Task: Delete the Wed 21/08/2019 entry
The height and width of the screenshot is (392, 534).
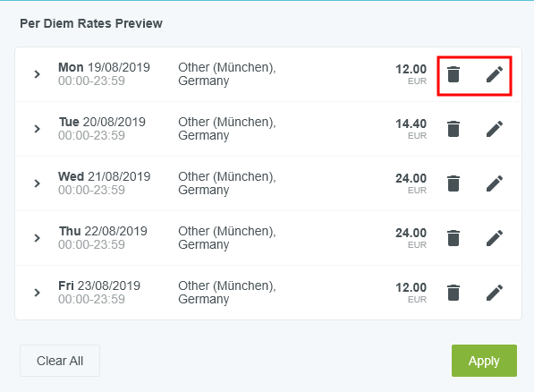Action: pyautogui.click(x=453, y=183)
